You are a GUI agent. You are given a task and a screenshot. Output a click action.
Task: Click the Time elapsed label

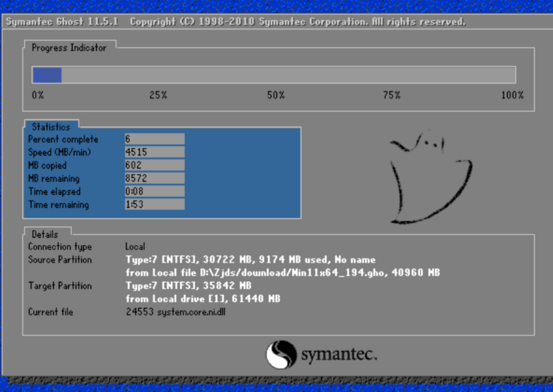click(x=55, y=191)
